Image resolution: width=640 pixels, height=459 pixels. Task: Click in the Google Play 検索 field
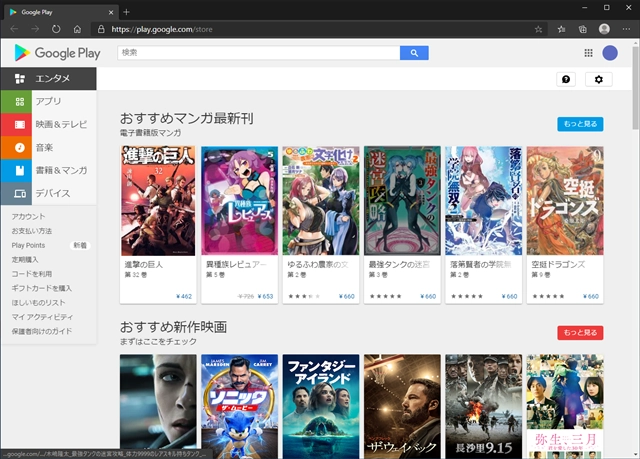click(x=259, y=53)
